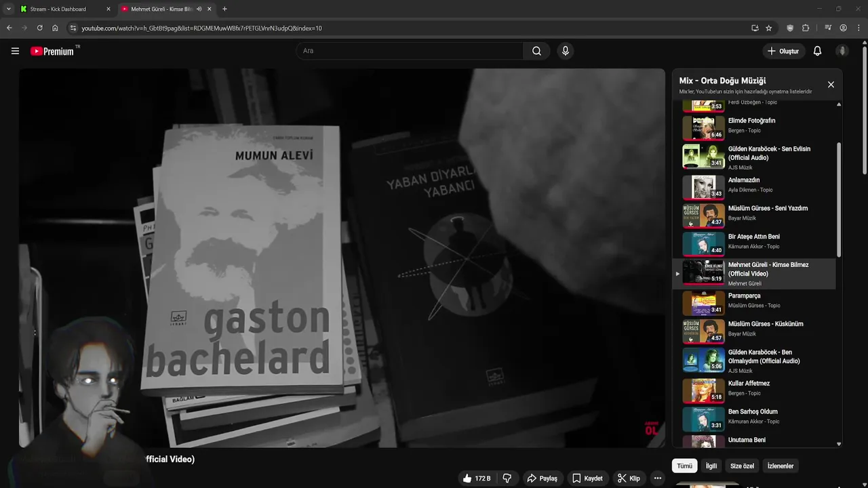Viewport: 868px width, 488px height.
Task: Click the Oluştur create button
Action: (x=783, y=51)
